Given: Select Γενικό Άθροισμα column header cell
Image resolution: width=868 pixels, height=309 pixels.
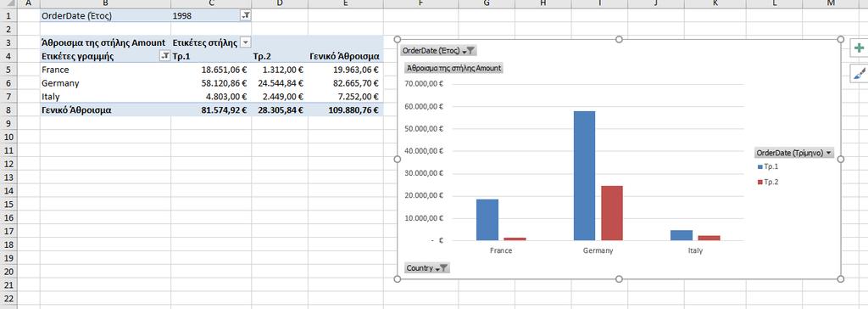Looking at the screenshot, I should [x=346, y=56].
